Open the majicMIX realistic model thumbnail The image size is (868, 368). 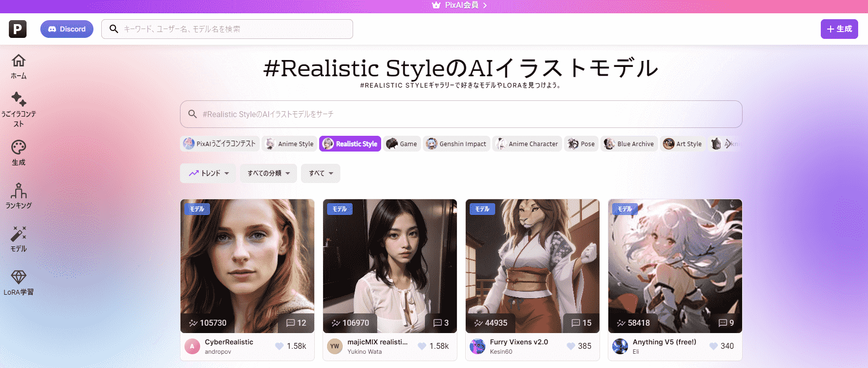tap(390, 266)
